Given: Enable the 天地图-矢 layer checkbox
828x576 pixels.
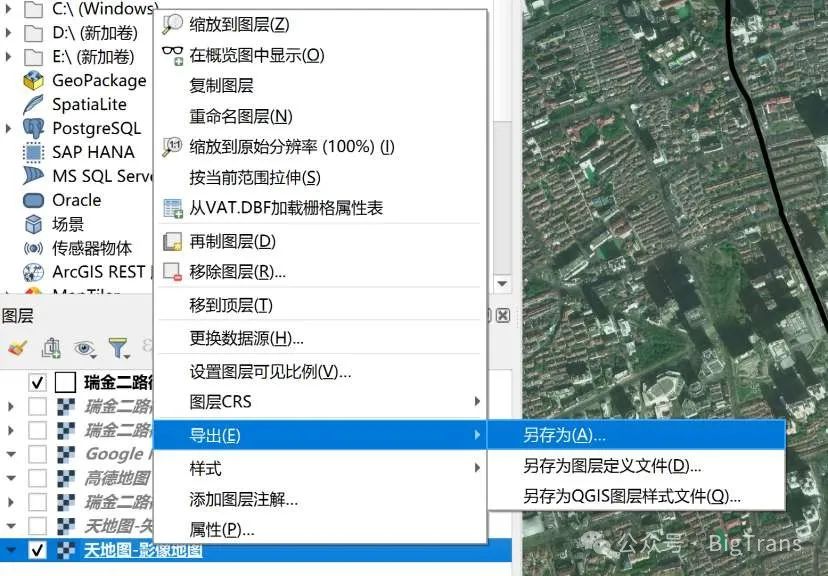Looking at the screenshot, I should (x=37, y=526).
